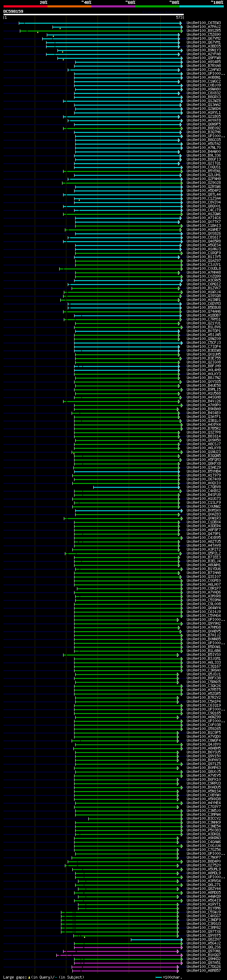The height and width of the screenshot is (980, 227).
Task: Click the green ~80% identity legend segment
Action: [157, 6]
